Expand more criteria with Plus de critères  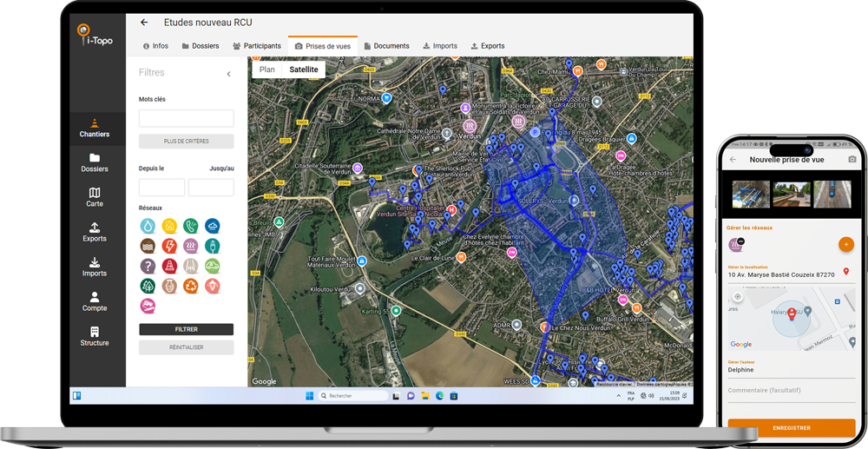186,141
